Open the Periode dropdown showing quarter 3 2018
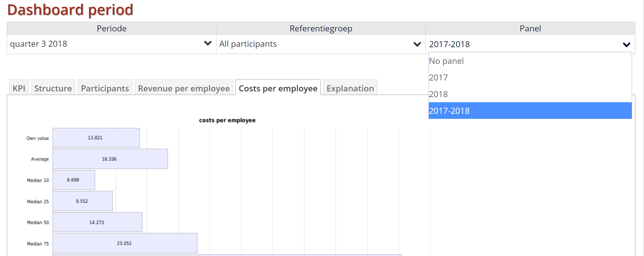The width and height of the screenshot is (644, 256). pos(111,44)
